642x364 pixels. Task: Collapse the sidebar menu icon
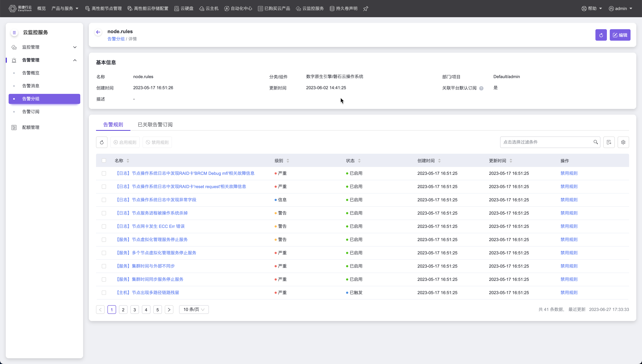coord(14,32)
